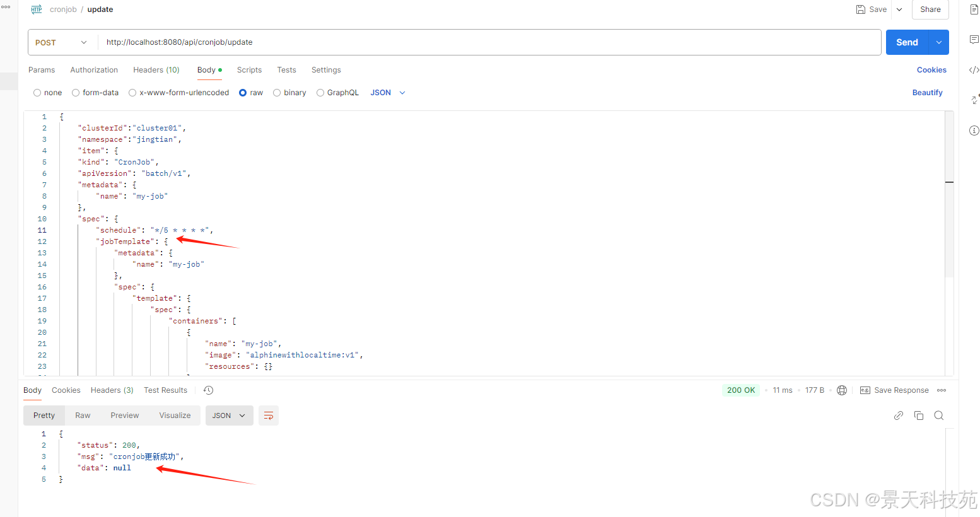The width and height of the screenshot is (980, 517).
Task: Click the Save disk icon
Action: (x=861, y=9)
